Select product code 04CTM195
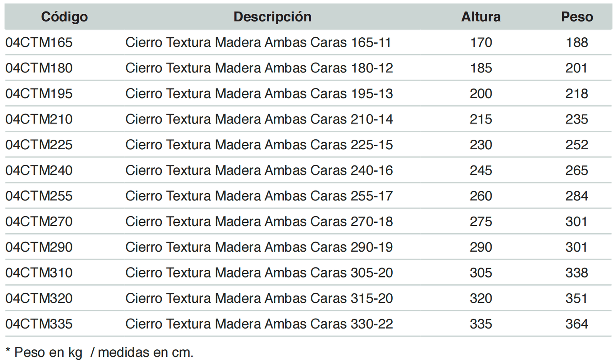Viewport: 616px width, 364px height. (39, 94)
